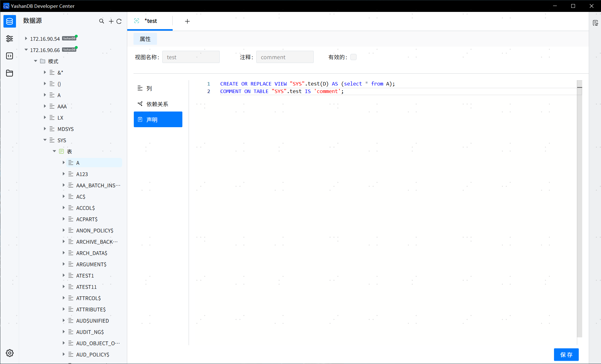
Task: Add a new data source with plus icon
Action: tap(111, 21)
